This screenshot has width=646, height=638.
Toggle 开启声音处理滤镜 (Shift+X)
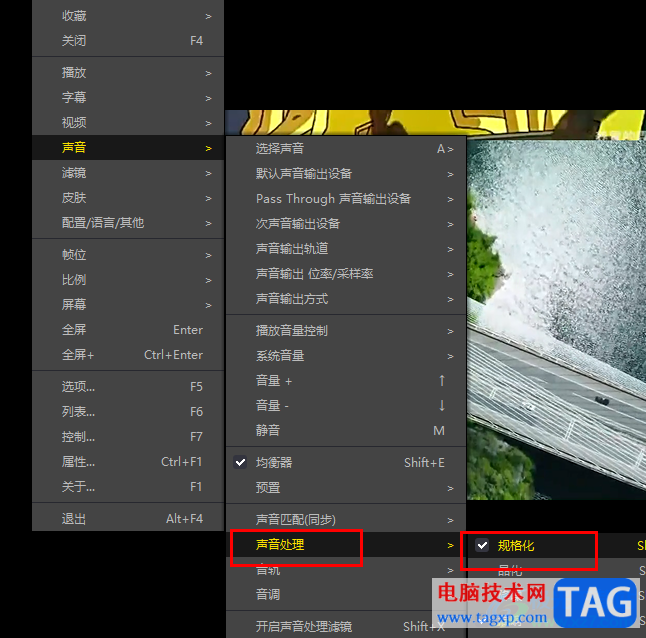pos(346,626)
